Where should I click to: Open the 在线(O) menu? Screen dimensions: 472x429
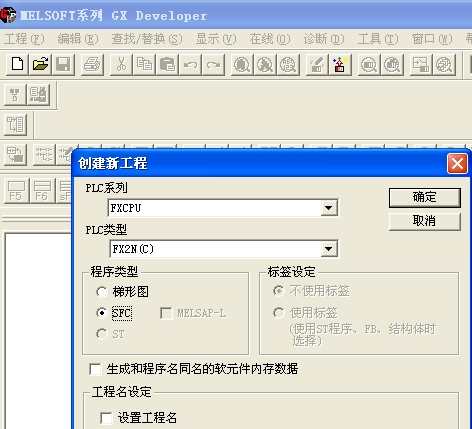[270, 39]
